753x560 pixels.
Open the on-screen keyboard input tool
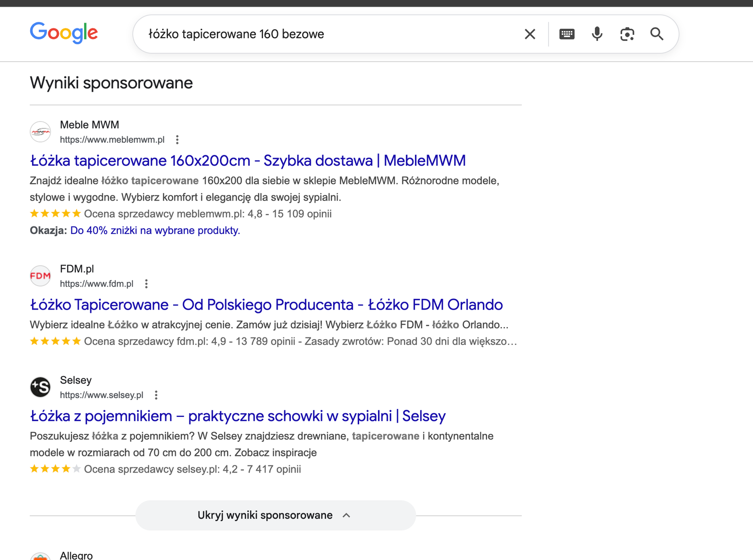567,34
